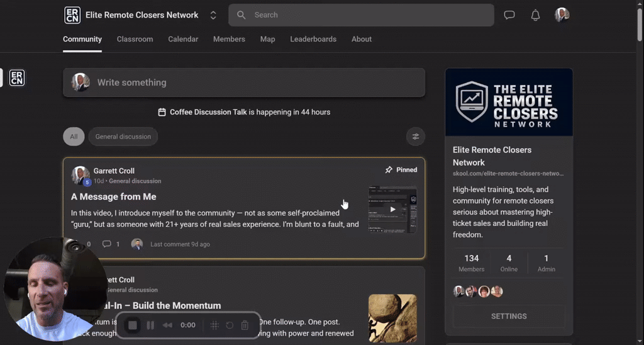This screenshot has height=345, width=644.
Task: Click the last commenter avatar
Action: point(136,244)
